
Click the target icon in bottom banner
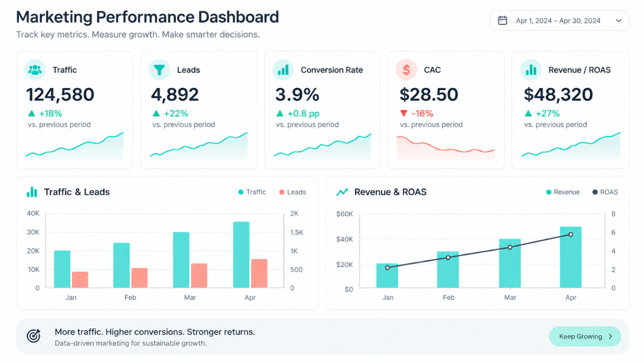point(33,336)
